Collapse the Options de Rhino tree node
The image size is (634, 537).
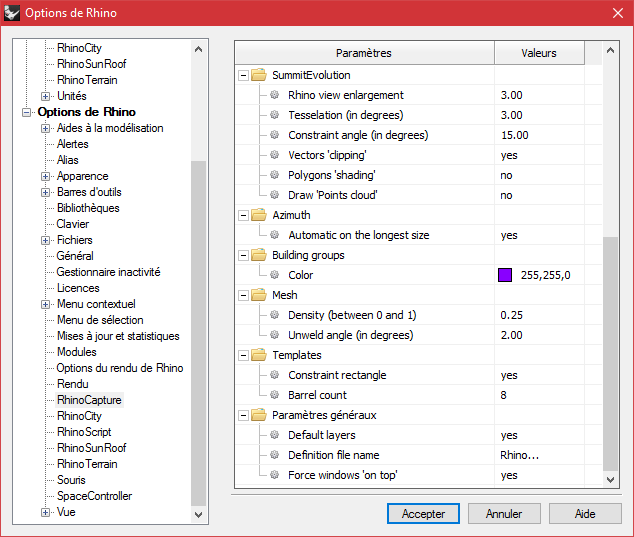26,112
